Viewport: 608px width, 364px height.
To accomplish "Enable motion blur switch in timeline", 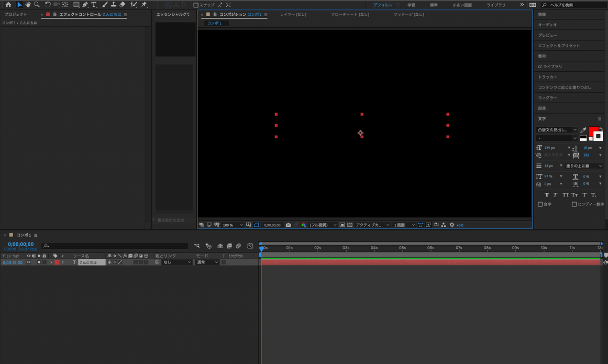I will [x=238, y=246].
